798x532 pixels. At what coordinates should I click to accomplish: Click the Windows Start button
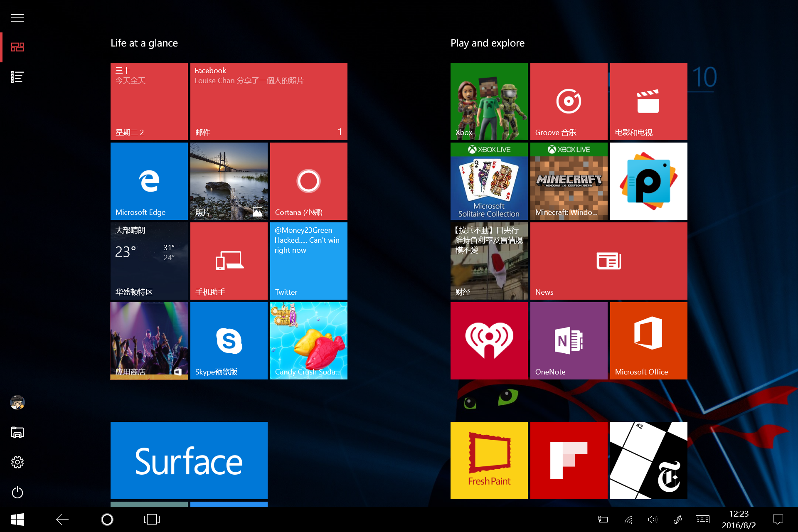(17, 520)
